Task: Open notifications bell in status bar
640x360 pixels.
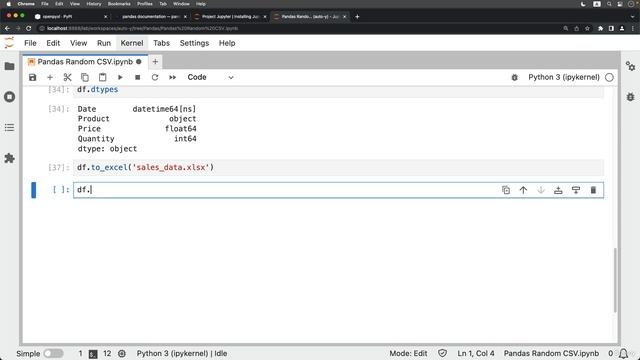Action: [x=624, y=353]
